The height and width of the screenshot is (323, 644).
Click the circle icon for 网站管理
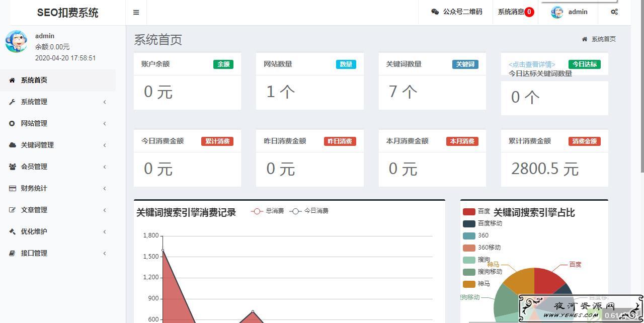(12, 123)
